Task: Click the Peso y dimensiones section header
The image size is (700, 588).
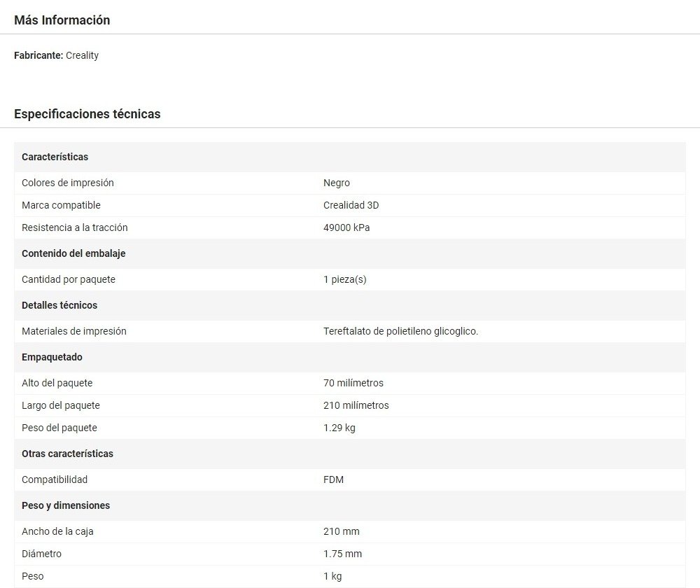Action: pyautogui.click(x=65, y=505)
